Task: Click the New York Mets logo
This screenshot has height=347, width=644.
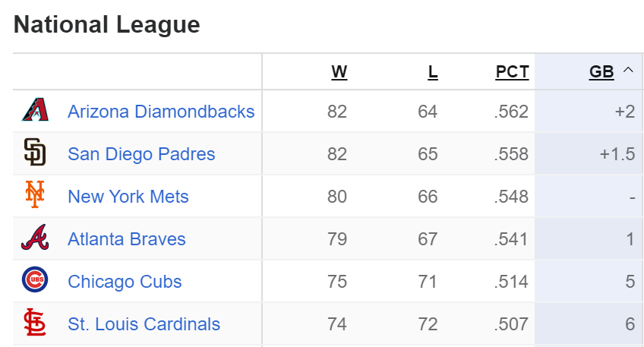Action: point(35,196)
